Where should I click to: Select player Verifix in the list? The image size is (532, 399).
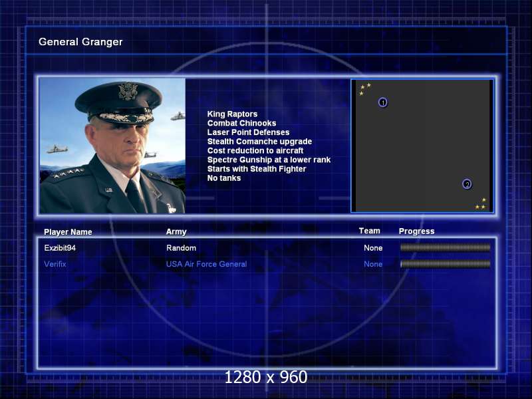click(55, 264)
